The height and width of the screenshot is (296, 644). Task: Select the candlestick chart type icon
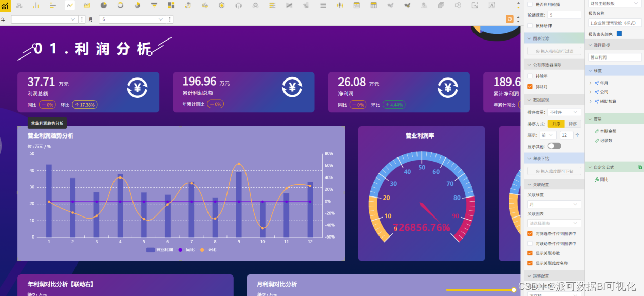[339, 5]
